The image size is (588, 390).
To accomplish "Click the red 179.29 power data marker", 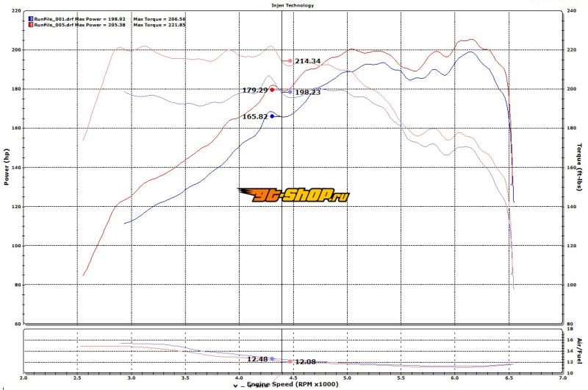I will (x=272, y=90).
